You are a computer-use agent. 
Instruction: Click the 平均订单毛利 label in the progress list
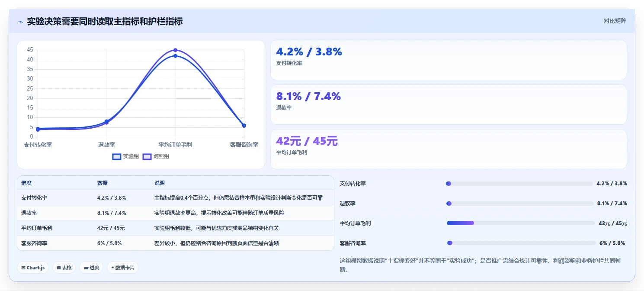coord(356,223)
